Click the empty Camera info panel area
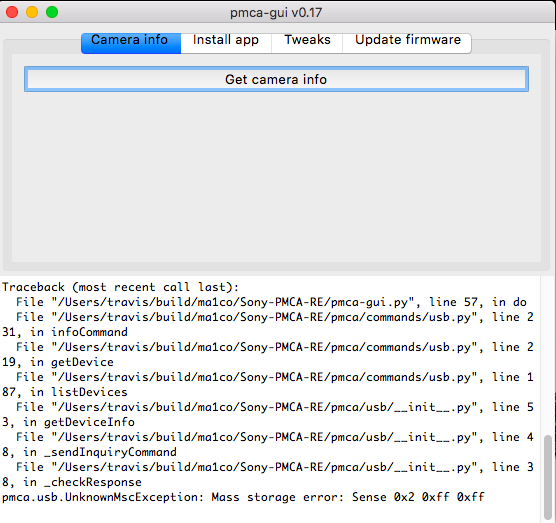This screenshot has width=556, height=523. click(276, 177)
